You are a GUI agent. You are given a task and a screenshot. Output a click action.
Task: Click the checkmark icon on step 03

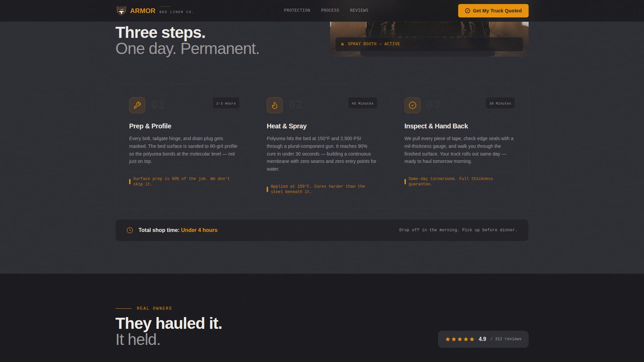(412, 105)
